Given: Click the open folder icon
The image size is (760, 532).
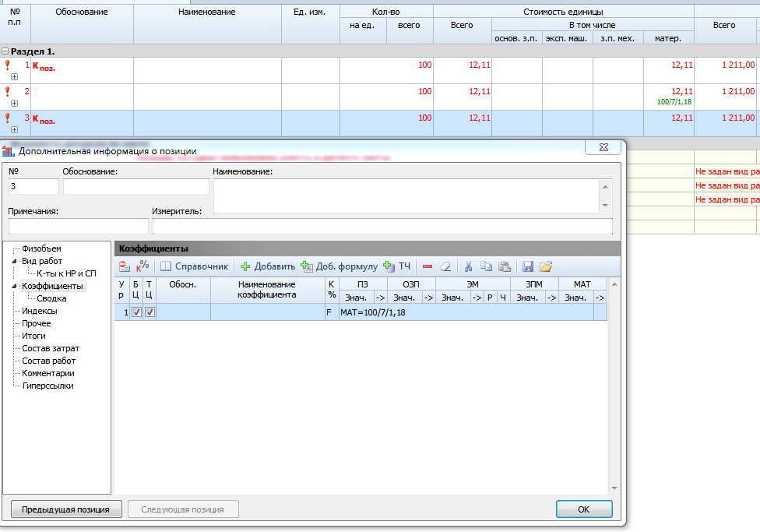Looking at the screenshot, I should point(546,266).
